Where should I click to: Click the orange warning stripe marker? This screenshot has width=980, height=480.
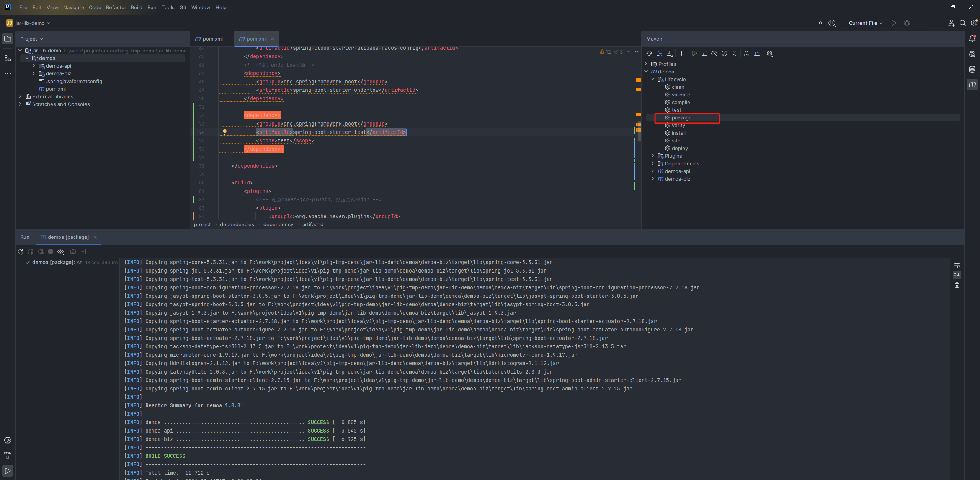point(638,80)
